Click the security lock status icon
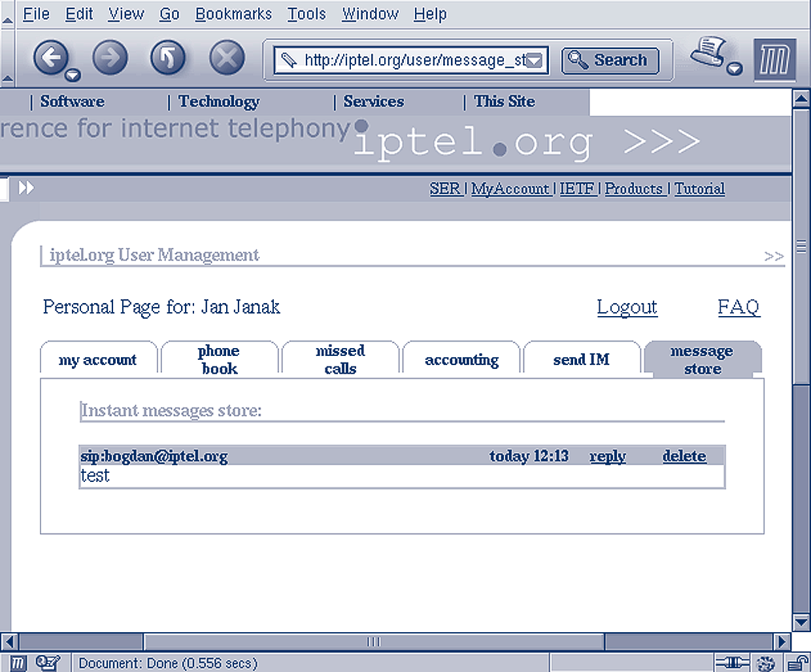The height and width of the screenshot is (672, 811). (x=798, y=663)
